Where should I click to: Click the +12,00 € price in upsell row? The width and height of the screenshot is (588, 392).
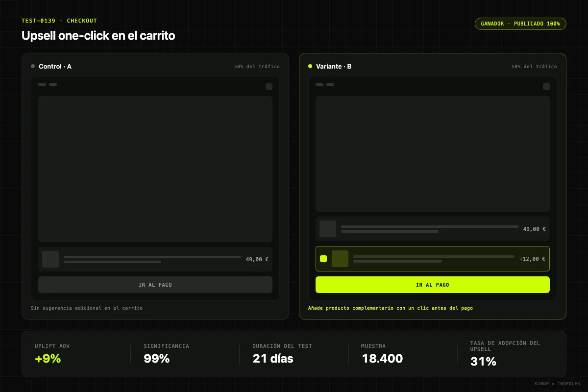532,259
